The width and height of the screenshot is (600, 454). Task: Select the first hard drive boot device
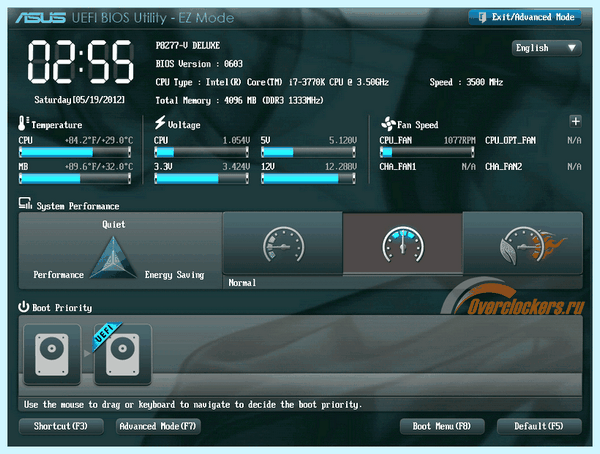[x=52, y=354]
